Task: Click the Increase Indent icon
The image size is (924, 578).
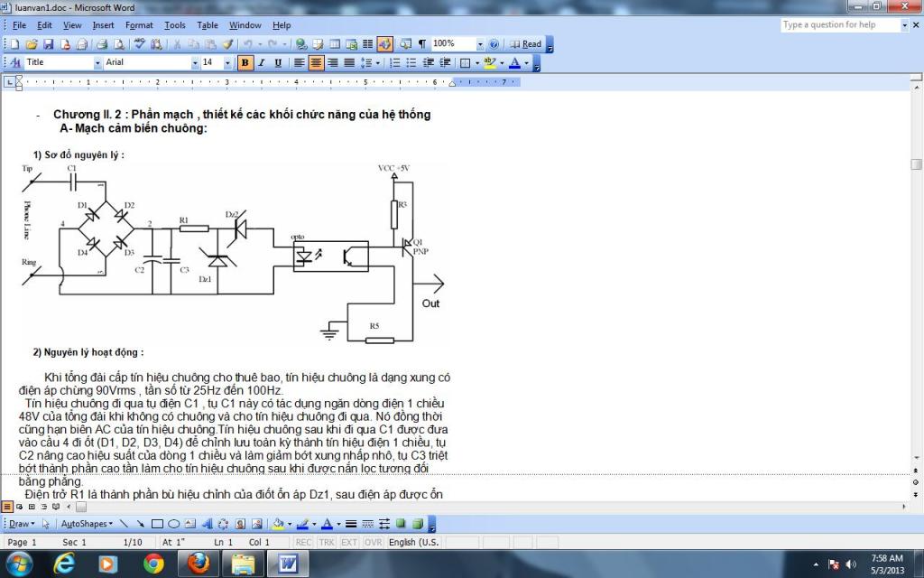Action: pyautogui.click(x=445, y=62)
